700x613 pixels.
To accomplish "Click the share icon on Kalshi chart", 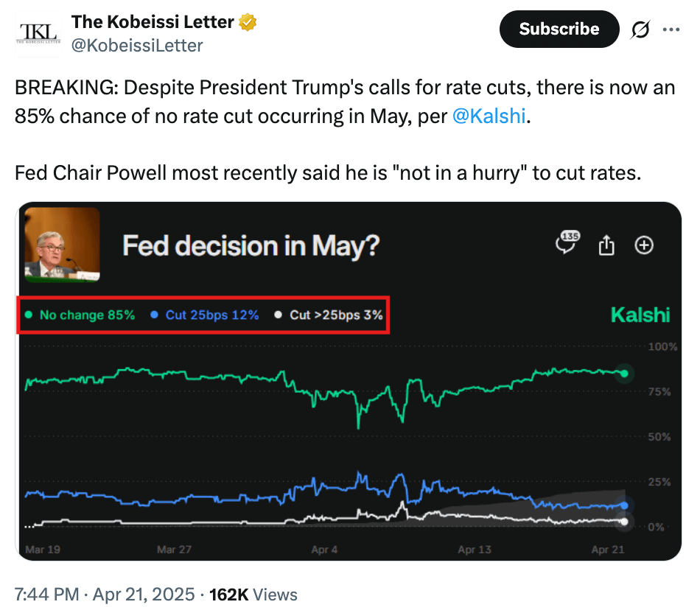I will click(x=606, y=245).
